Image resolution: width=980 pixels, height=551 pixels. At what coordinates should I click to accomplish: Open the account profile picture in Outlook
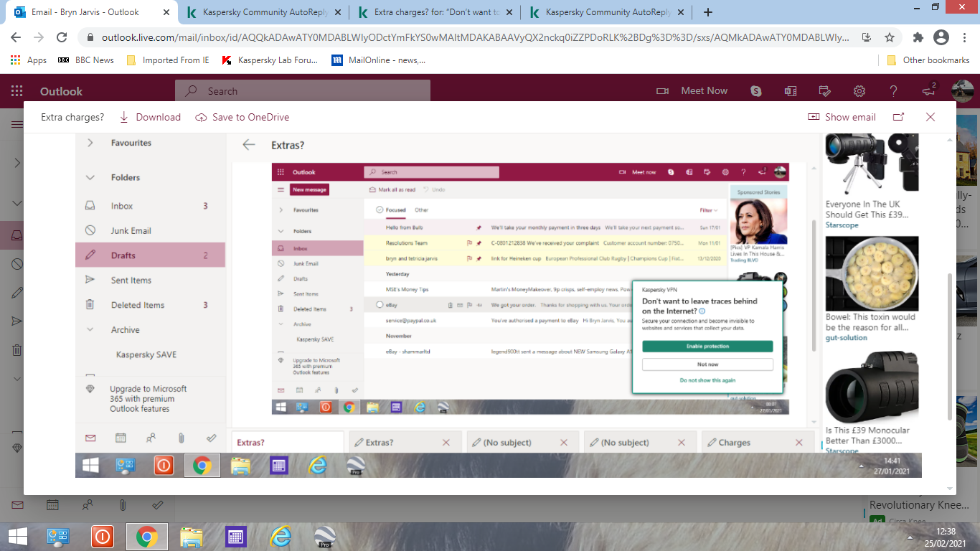(963, 91)
